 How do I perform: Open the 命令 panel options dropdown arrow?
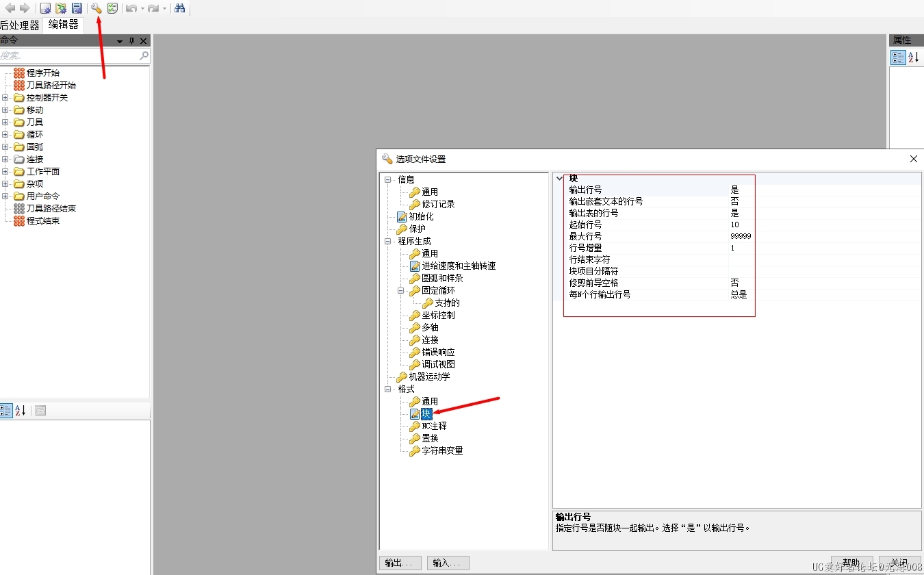click(120, 41)
